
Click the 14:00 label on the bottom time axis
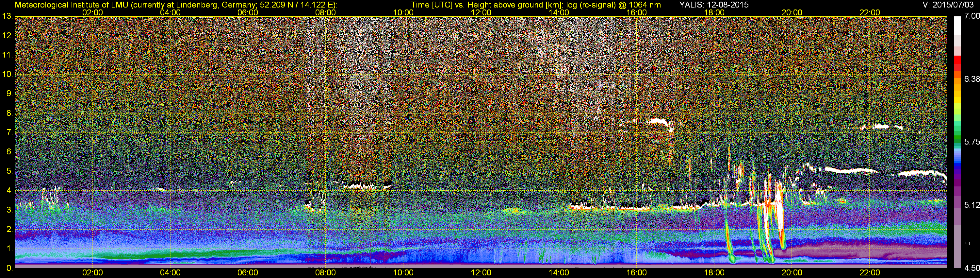click(x=559, y=273)
